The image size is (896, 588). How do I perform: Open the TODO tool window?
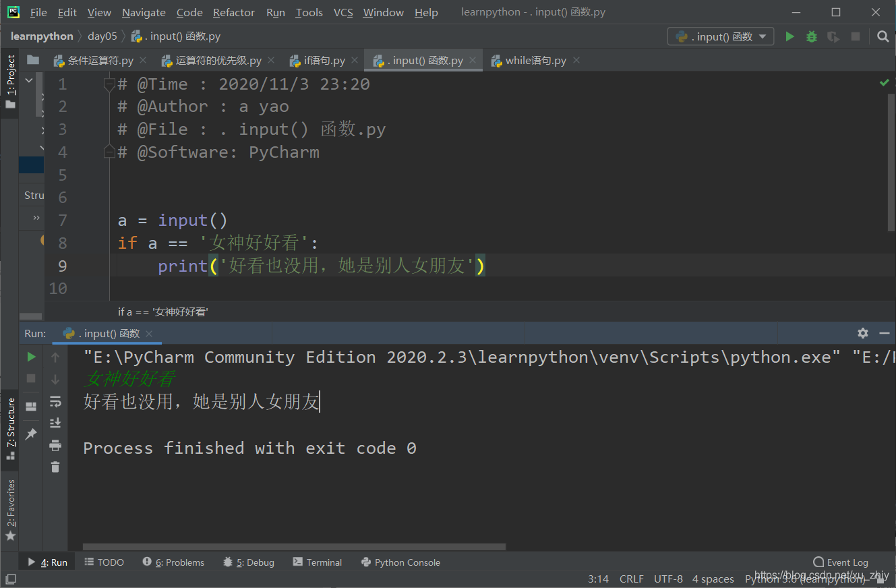104,562
